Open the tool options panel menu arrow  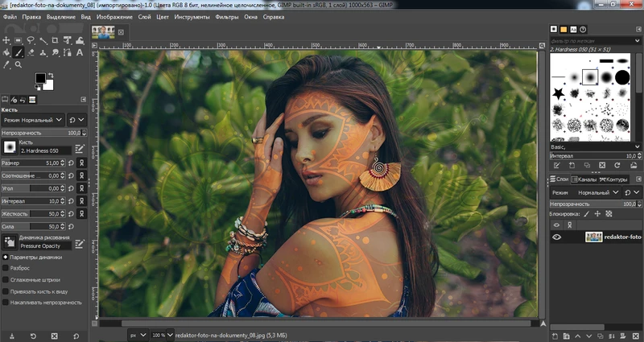point(84,99)
